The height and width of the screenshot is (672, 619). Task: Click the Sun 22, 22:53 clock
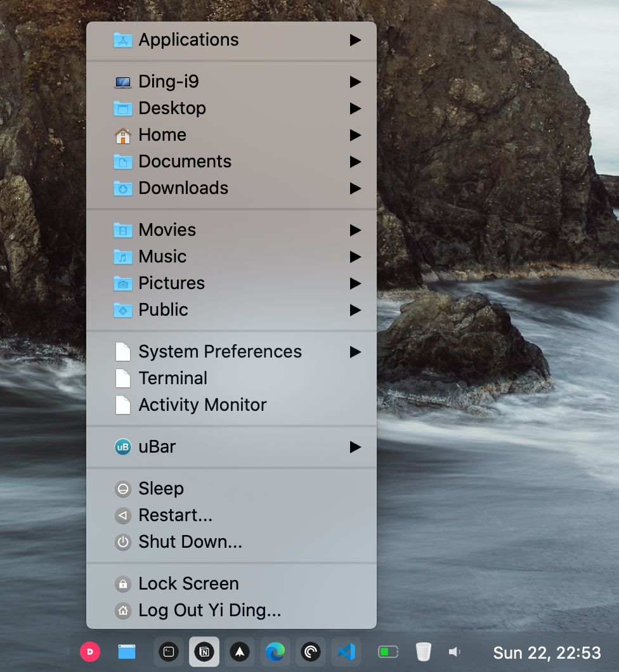547,653
